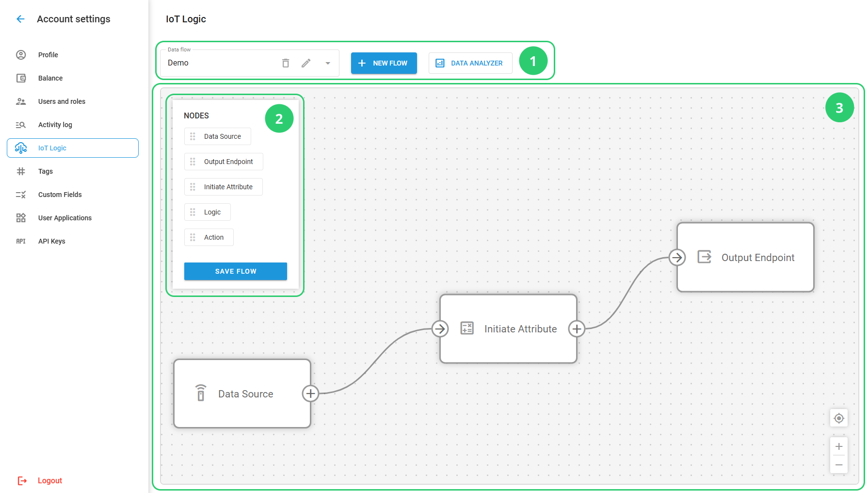Delete the Demo flow using trash icon

(x=285, y=63)
